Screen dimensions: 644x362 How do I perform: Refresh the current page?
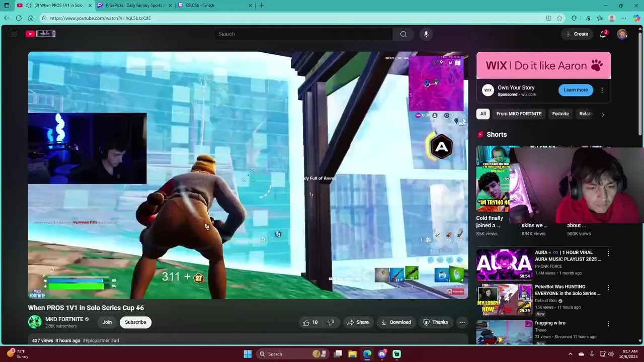(19, 18)
